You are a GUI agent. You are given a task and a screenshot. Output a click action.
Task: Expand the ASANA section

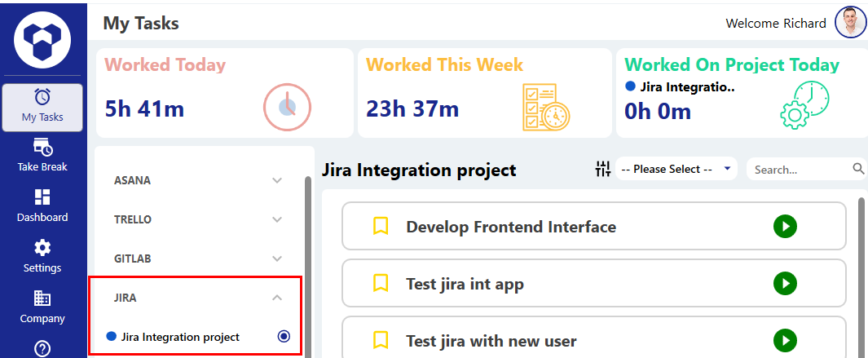(x=277, y=180)
